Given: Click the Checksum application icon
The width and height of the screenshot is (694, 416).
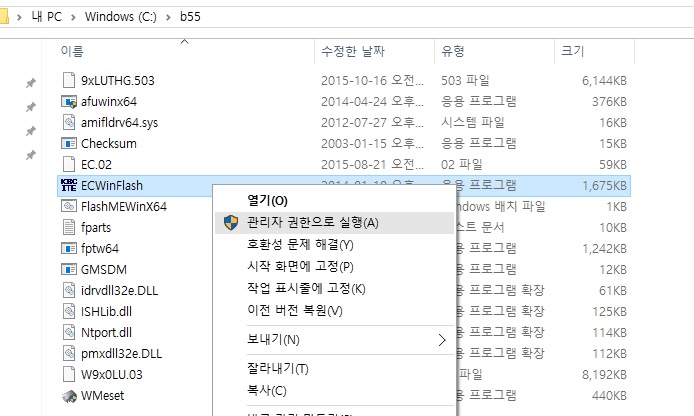Looking at the screenshot, I should pyautogui.click(x=69, y=143).
